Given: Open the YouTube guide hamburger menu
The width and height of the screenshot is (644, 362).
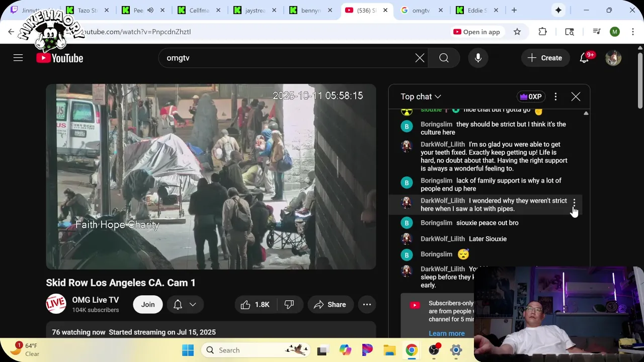Looking at the screenshot, I should pos(18,58).
